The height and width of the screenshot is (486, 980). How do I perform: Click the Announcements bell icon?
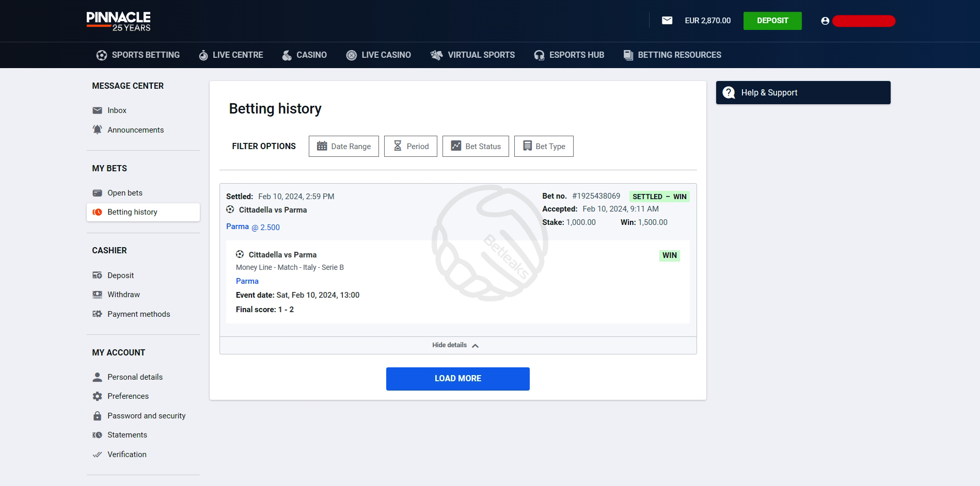pos(97,129)
